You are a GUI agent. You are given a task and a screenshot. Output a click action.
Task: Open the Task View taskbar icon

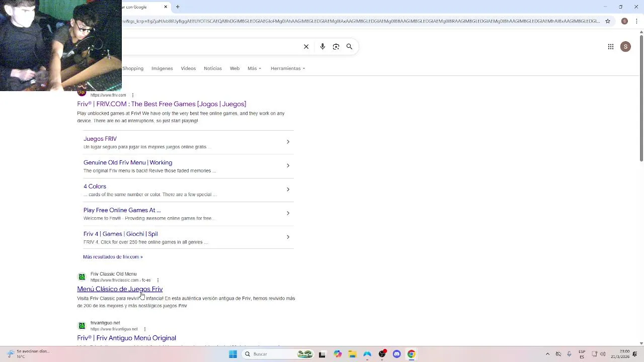(x=322, y=354)
